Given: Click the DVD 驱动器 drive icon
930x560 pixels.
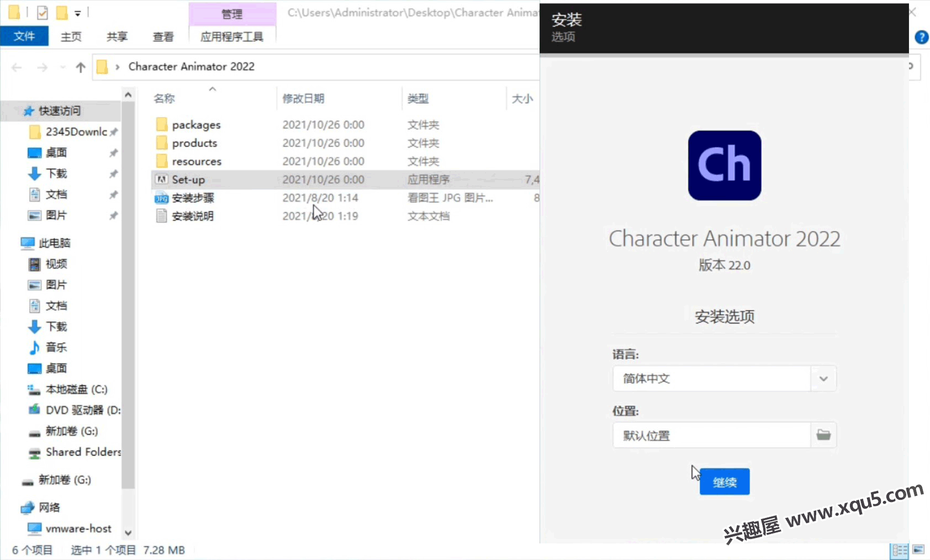Looking at the screenshot, I should (34, 410).
